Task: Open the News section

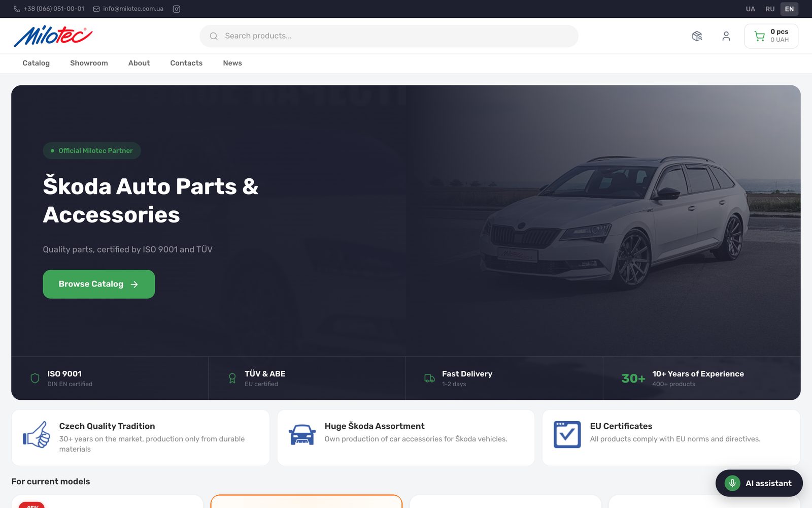Action: click(232, 63)
